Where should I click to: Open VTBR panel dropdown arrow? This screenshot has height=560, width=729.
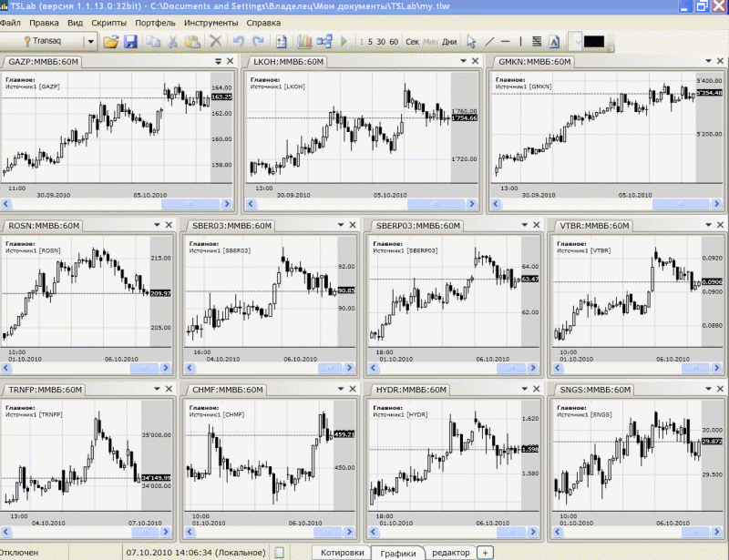708,225
